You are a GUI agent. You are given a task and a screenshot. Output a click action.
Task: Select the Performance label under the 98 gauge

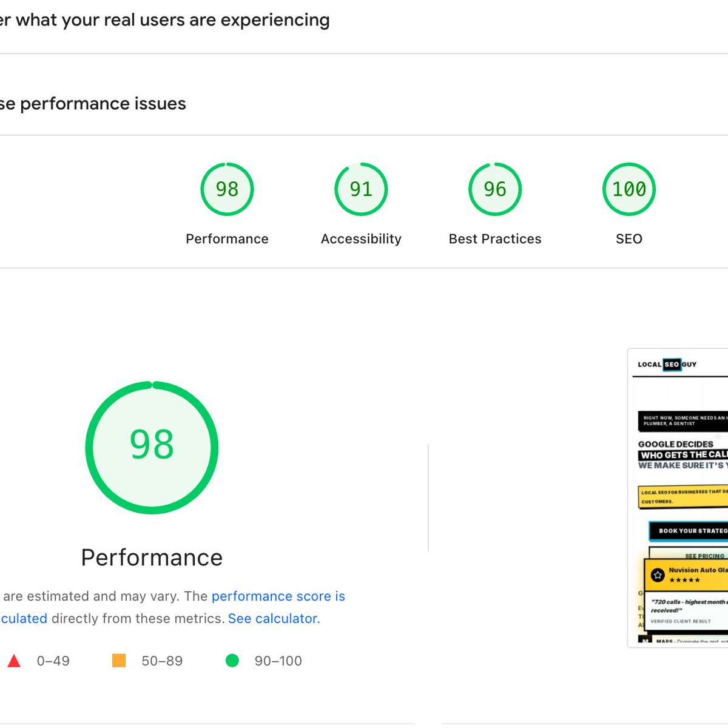point(227,239)
